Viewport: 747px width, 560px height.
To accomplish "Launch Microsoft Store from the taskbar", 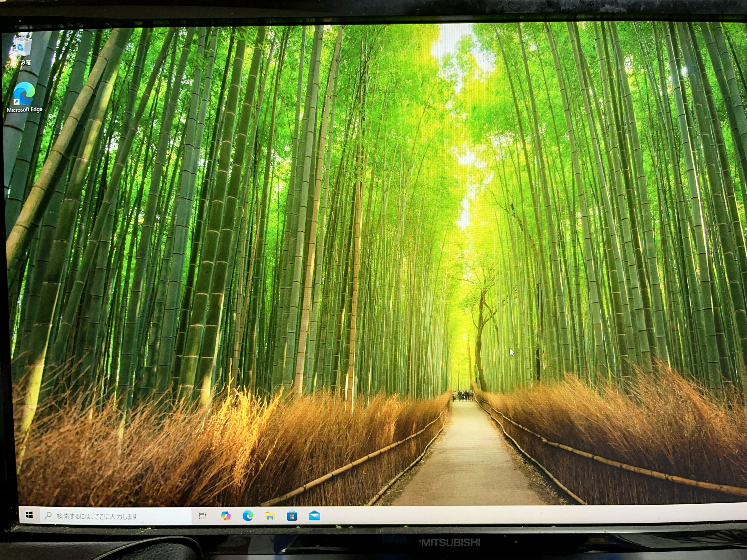I will (x=292, y=515).
